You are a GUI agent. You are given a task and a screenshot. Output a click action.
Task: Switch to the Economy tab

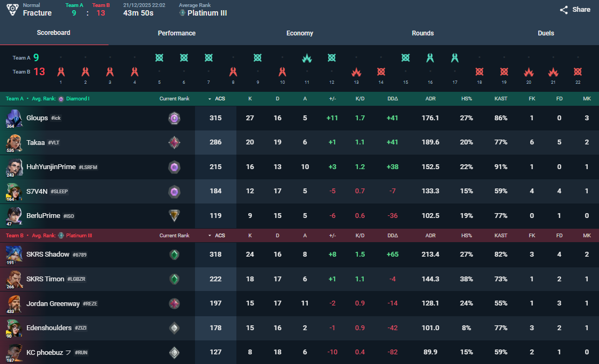click(x=299, y=33)
